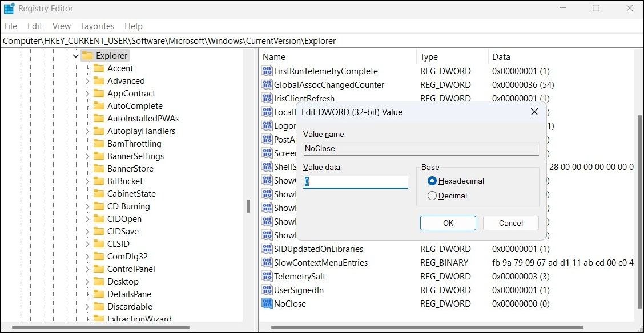The height and width of the screenshot is (333, 644).
Task: Confirm the DWORD value with OK
Action: coord(448,223)
